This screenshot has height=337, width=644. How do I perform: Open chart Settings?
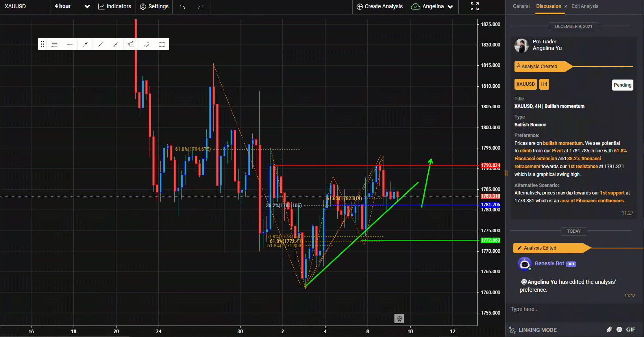(154, 6)
